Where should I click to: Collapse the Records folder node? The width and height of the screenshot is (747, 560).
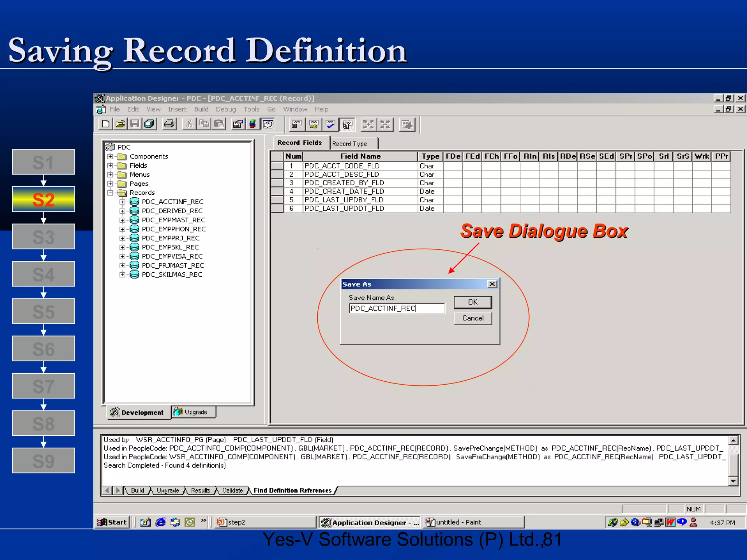pos(110,193)
